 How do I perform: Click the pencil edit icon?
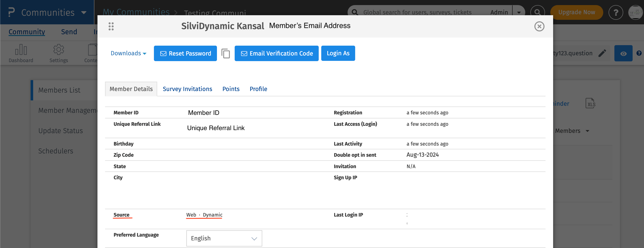602,53
